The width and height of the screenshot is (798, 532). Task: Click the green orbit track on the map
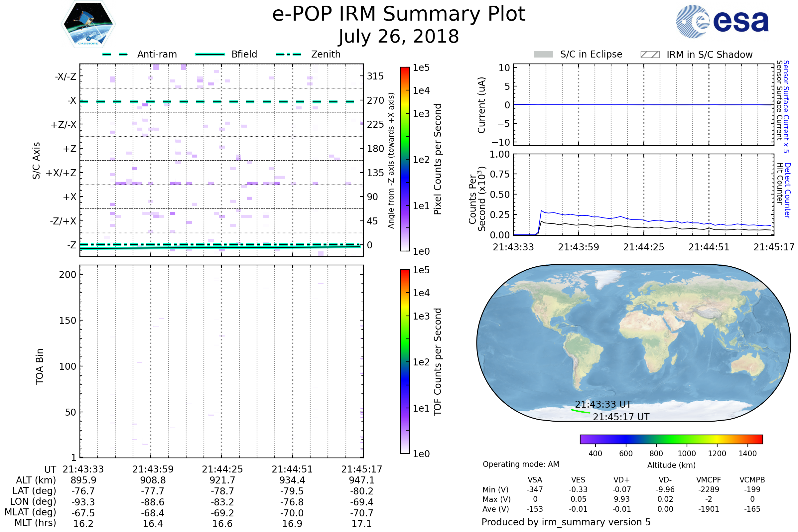coord(580,412)
